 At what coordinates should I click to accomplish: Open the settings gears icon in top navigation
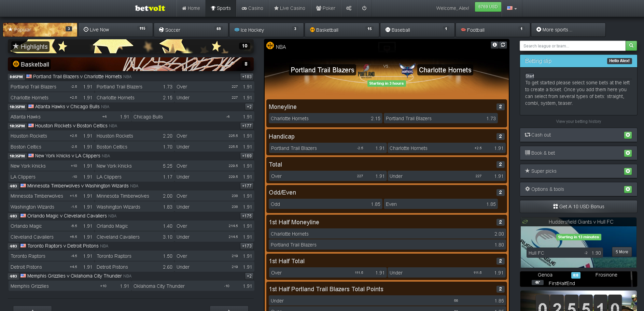point(349,8)
